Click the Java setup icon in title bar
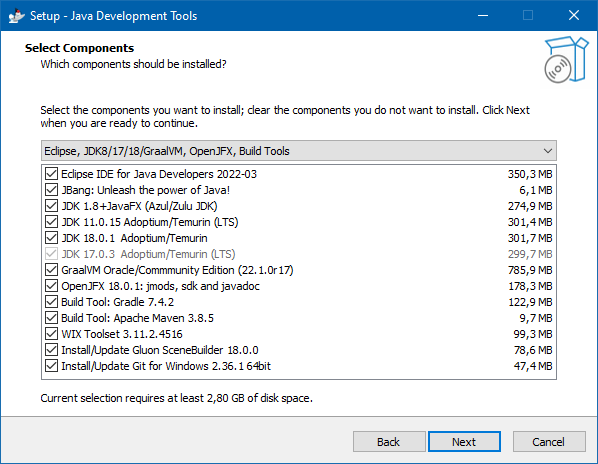The width and height of the screenshot is (598, 464). click(16, 16)
